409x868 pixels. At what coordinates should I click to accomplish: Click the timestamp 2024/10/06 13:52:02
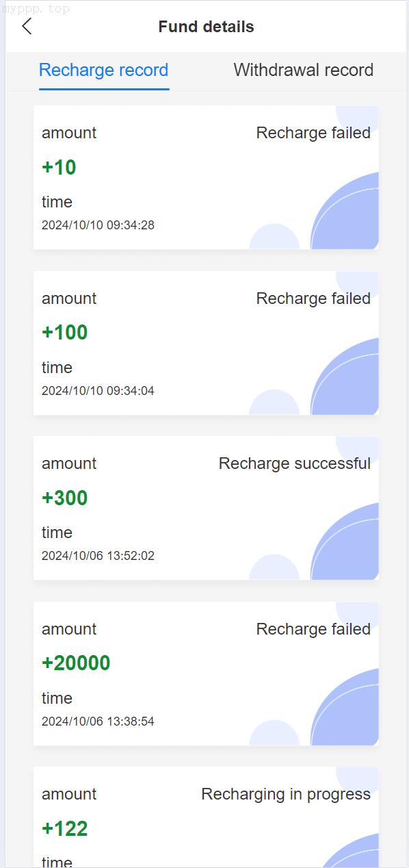[x=98, y=556]
